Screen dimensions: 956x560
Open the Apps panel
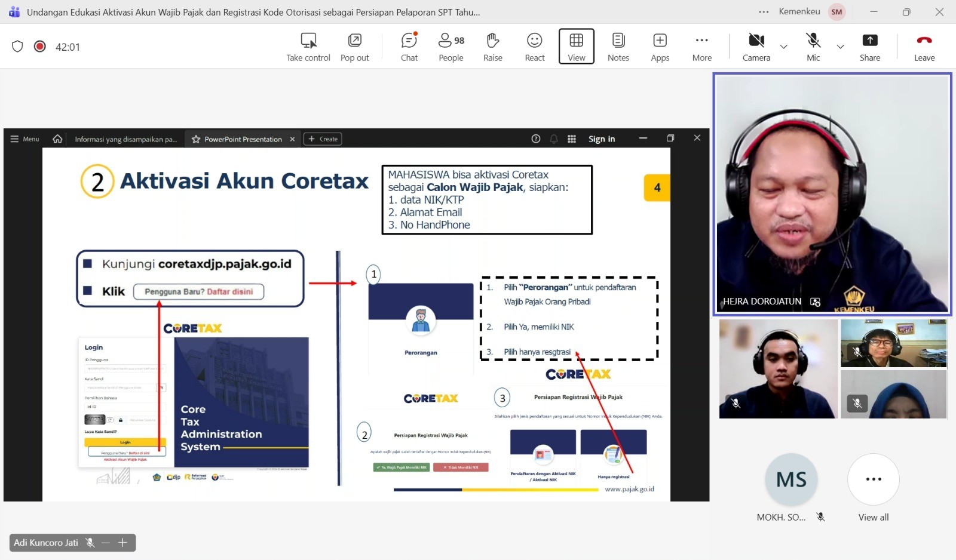click(660, 47)
